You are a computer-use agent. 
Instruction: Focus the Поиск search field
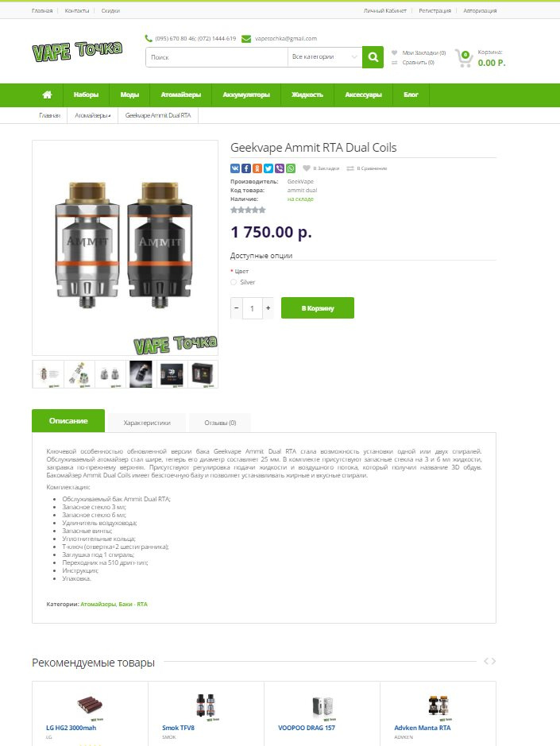pos(217,57)
